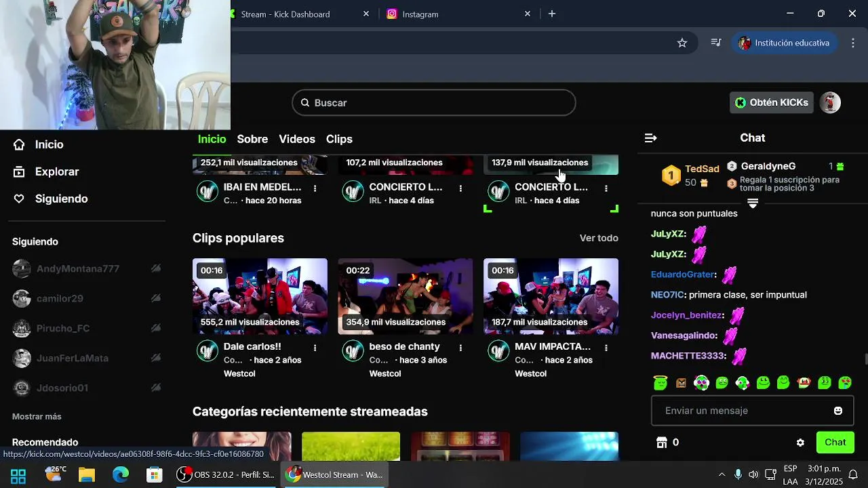The height and width of the screenshot is (488, 868).
Task: Insert the angry brown block emote
Action: coord(681,383)
